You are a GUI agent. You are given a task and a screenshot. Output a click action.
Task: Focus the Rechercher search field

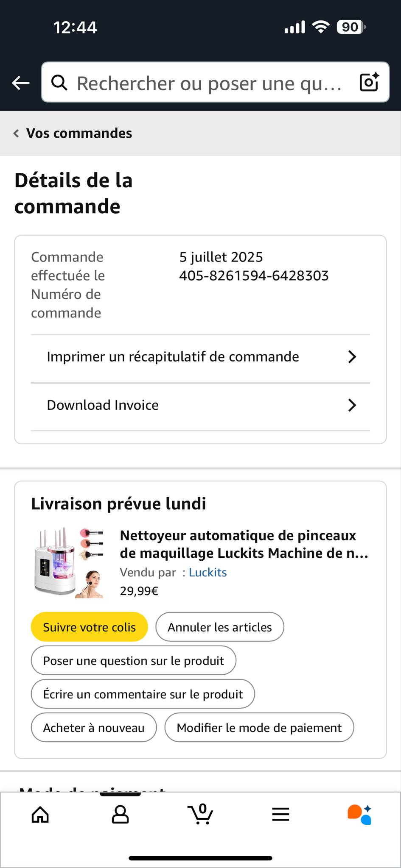(209, 83)
